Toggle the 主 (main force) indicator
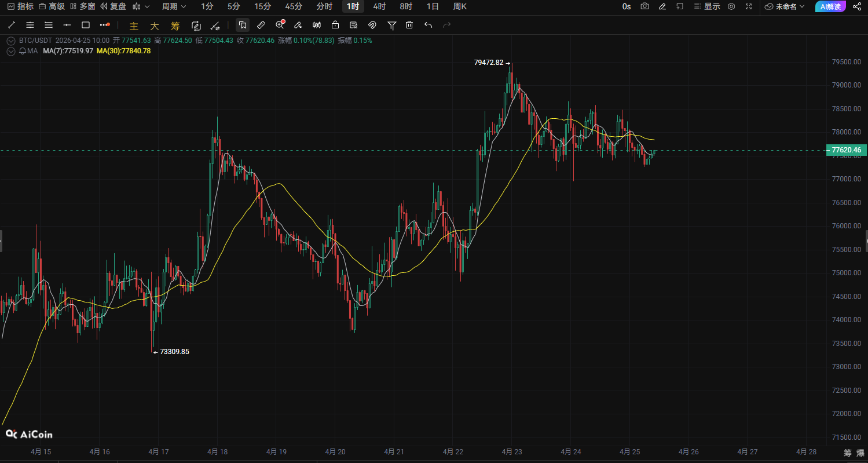The height and width of the screenshot is (463, 868). 134,26
